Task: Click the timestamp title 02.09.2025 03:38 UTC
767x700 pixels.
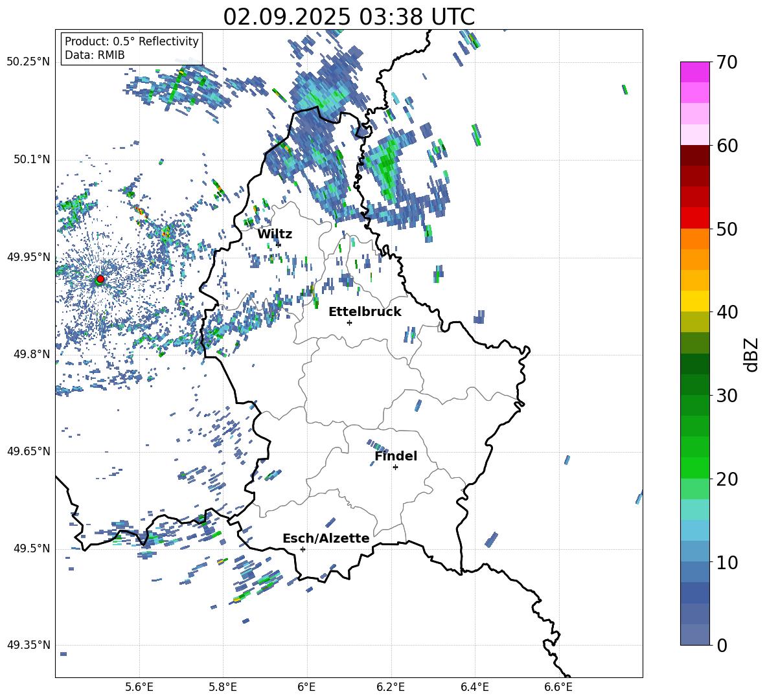Action: point(349,17)
